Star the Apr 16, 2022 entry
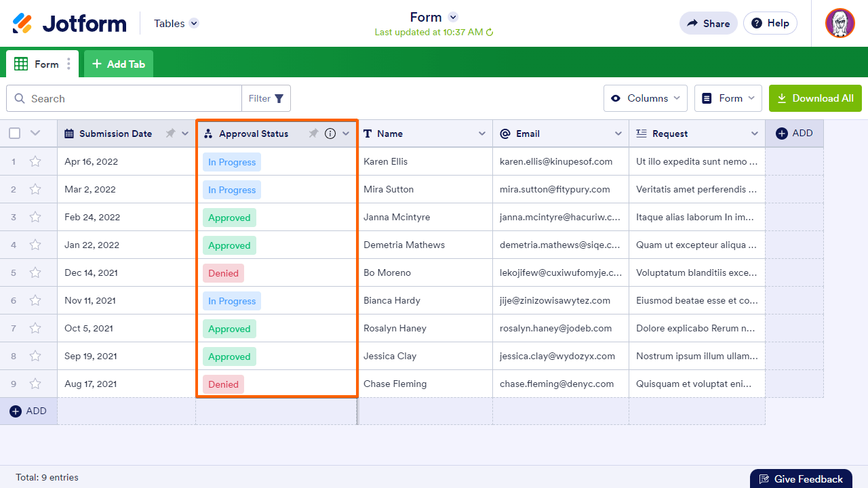 tap(35, 161)
